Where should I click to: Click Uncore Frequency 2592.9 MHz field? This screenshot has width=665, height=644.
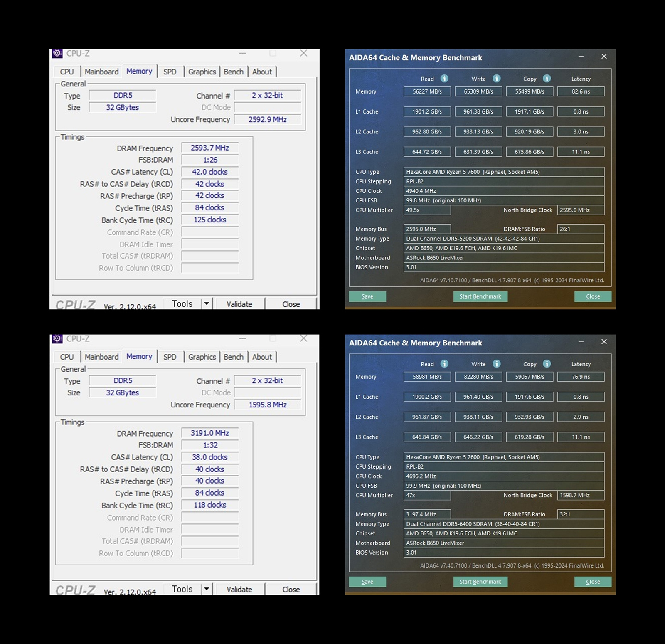coord(268,119)
